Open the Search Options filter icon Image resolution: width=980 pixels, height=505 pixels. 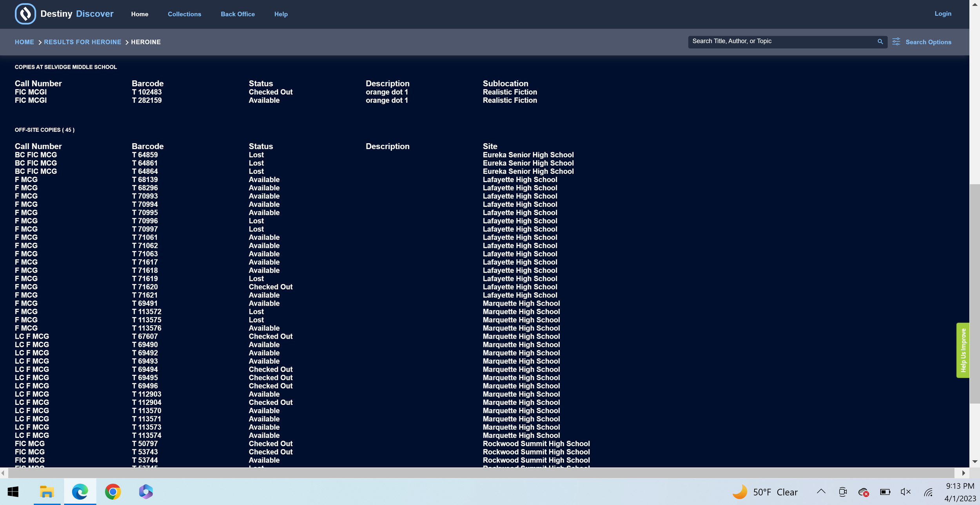pos(896,42)
